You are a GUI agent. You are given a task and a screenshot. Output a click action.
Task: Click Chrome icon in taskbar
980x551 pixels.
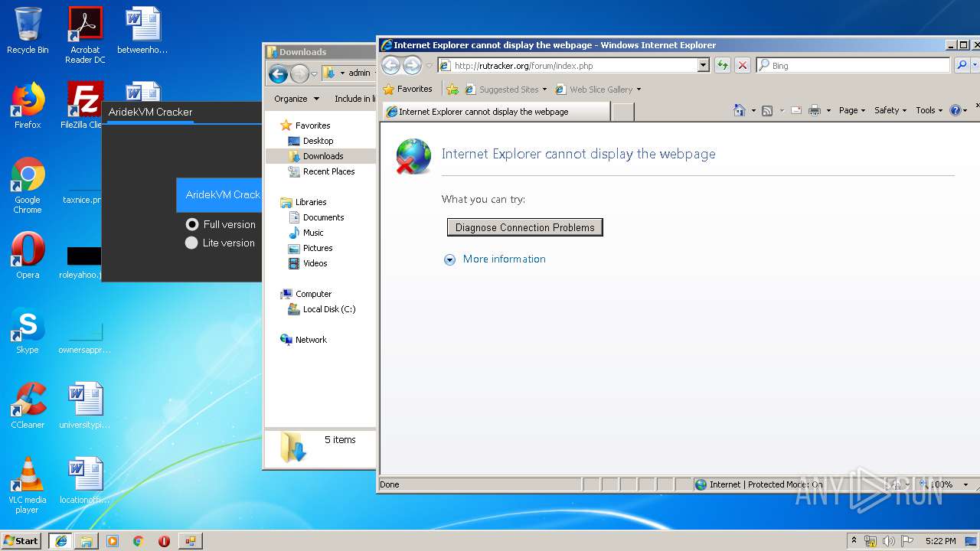pyautogui.click(x=138, y=541)
